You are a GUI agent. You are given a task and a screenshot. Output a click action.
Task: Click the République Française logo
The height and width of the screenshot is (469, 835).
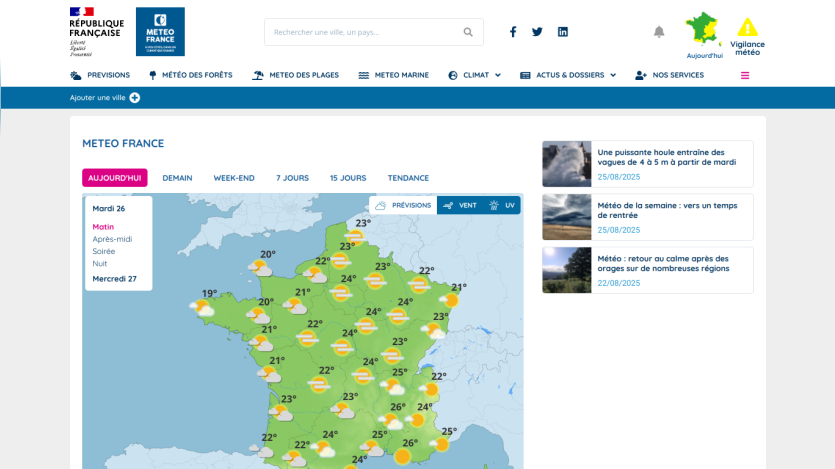tap(96, 31)
